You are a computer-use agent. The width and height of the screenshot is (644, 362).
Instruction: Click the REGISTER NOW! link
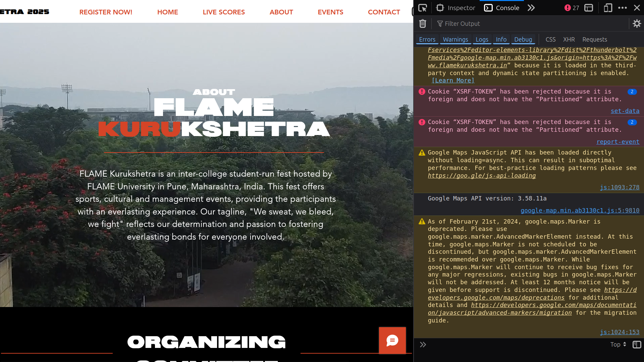click(106, 12)
